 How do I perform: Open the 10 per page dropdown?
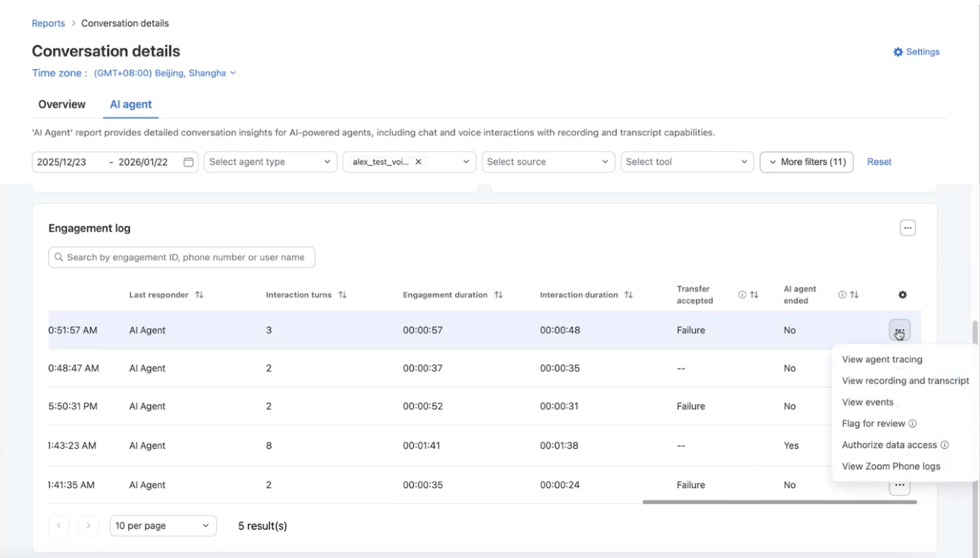click(x=163, y=526)
